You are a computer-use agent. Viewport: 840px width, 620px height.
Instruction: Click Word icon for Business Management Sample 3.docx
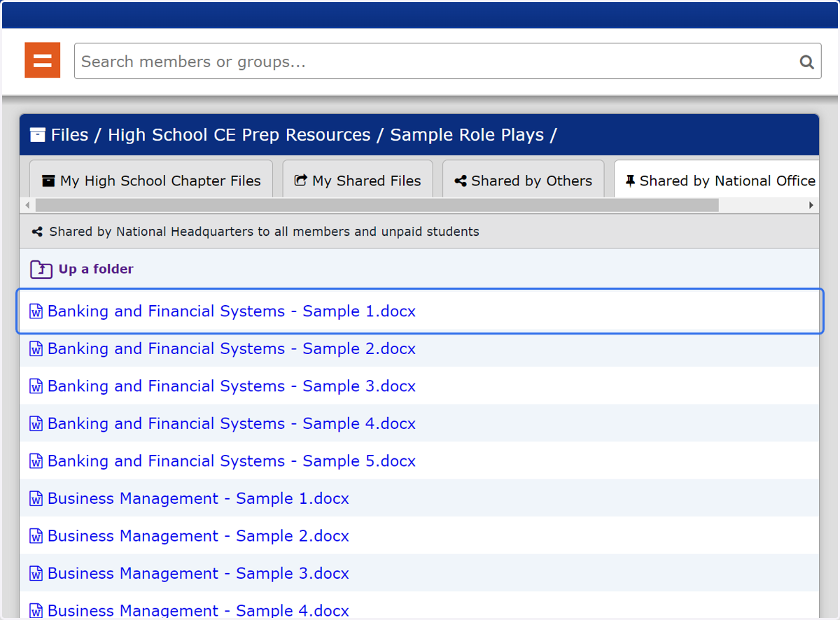(36, 573)
